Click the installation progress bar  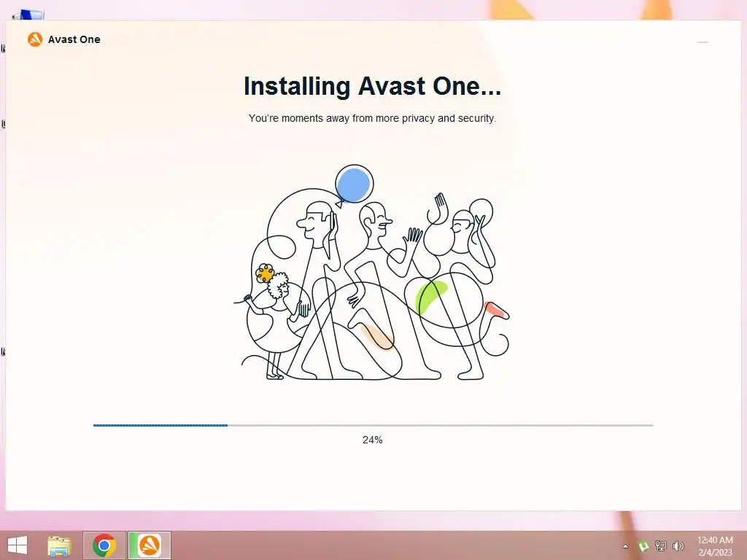373,425
